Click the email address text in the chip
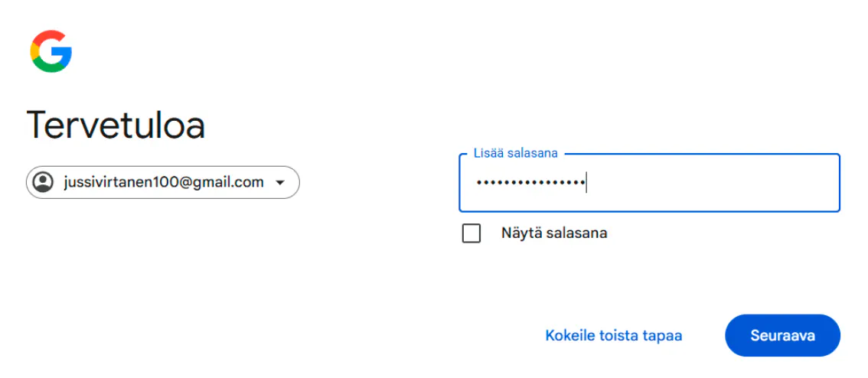The width and height of the screenshot is (868, 378). [x=163, y=182]
